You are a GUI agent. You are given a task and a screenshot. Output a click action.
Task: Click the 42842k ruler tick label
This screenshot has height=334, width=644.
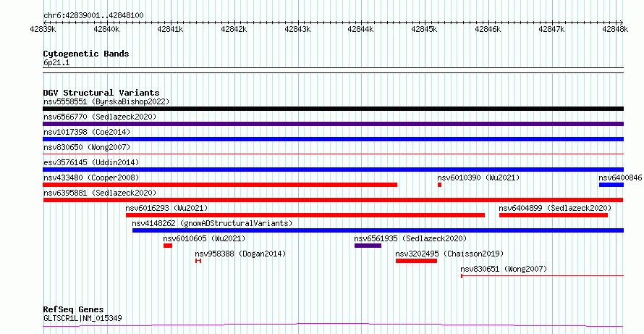coord(234,29)
